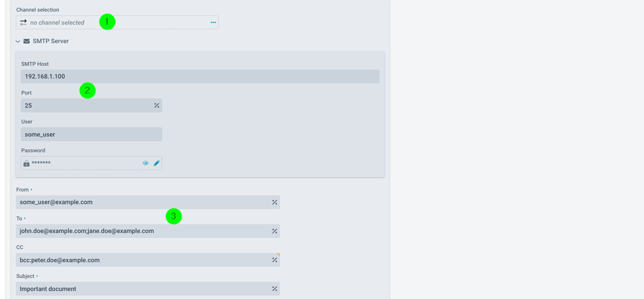Click the percent icon in Subject field
Screen dimensions: 644x299
click(x=275, y=289)
